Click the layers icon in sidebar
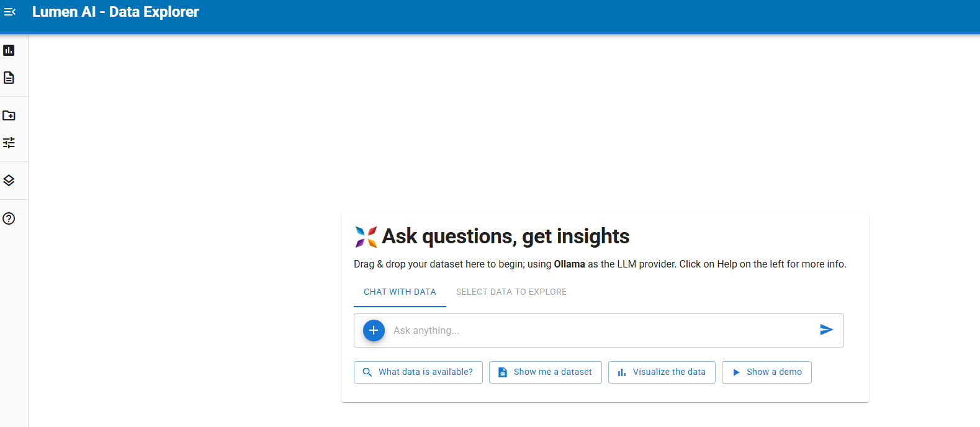 [9, 181]
